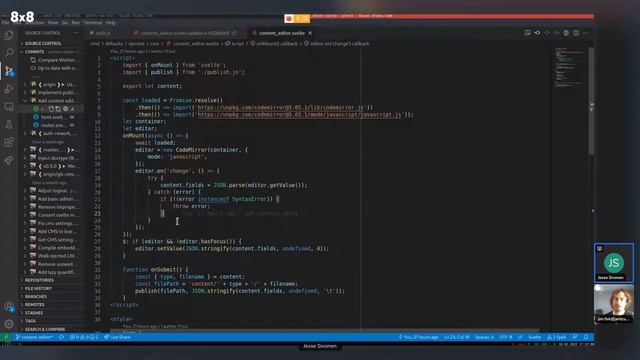Viewport: 640px width, 360px height.
Task: Click the Ln/Col cursor position indicator
Action: (456, 337)
